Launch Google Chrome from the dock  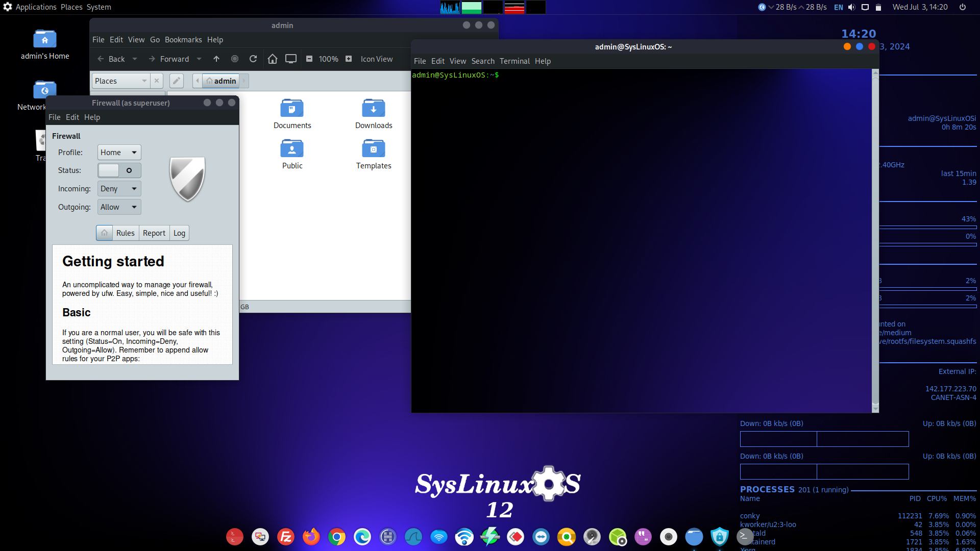[337, 537]
